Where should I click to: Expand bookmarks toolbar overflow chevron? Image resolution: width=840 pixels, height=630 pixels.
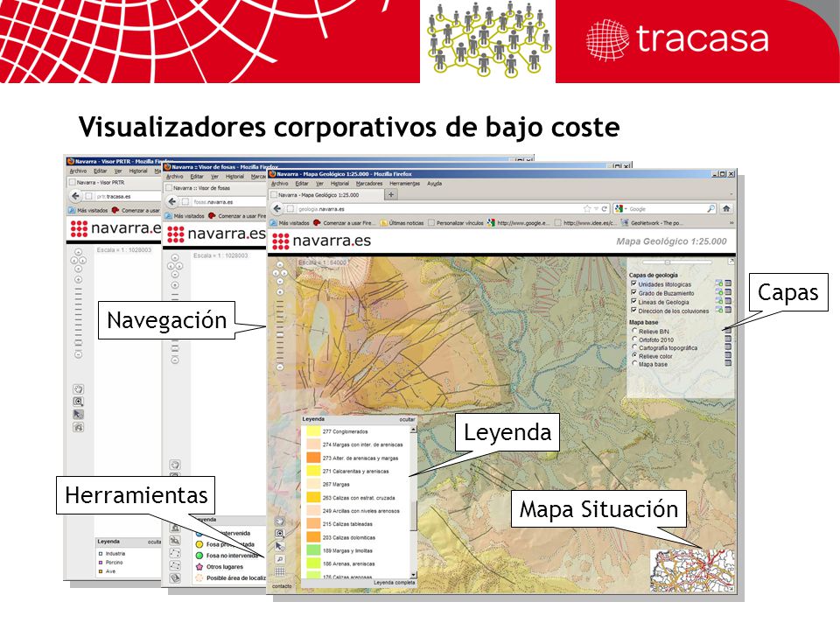731,223
